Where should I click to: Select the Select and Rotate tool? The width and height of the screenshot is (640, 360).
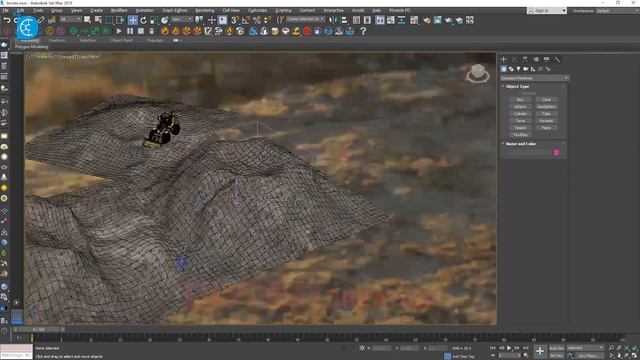click(143, 20)
